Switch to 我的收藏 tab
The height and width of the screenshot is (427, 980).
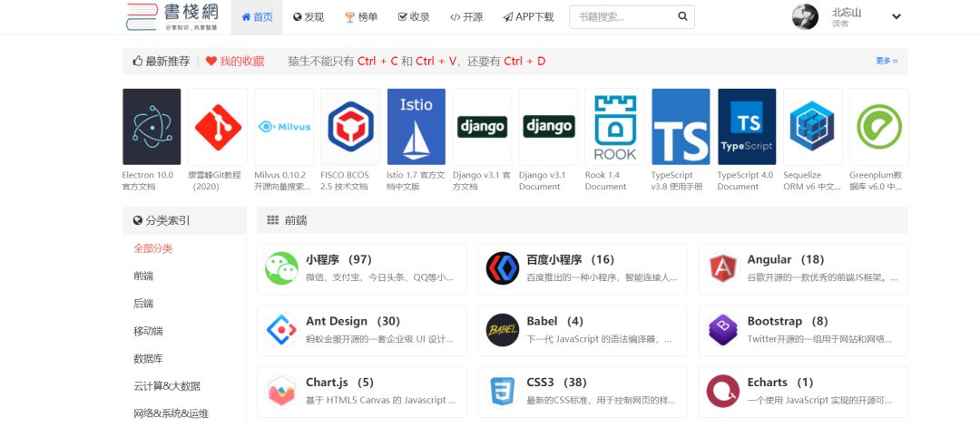pyautogui.click(x=235, y=61)
